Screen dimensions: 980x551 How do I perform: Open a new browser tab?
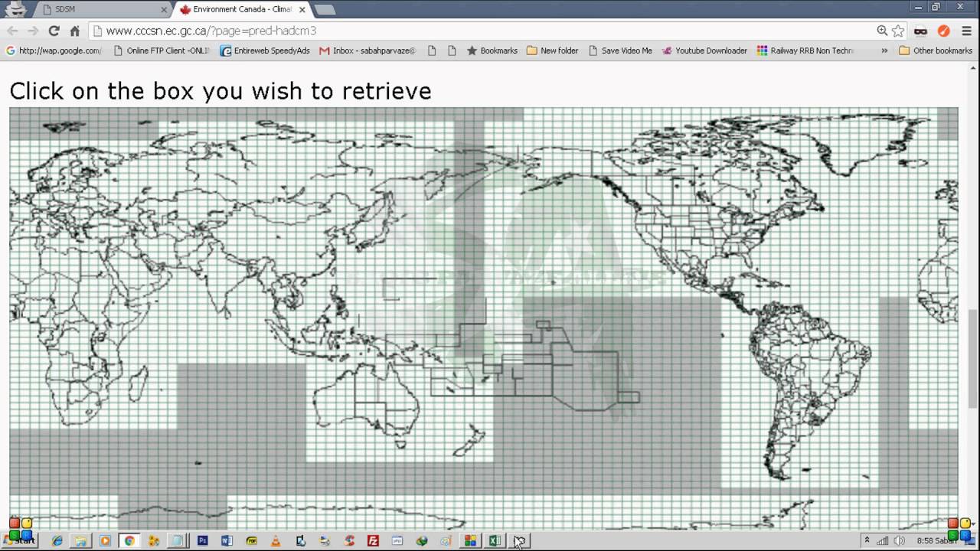325,10
